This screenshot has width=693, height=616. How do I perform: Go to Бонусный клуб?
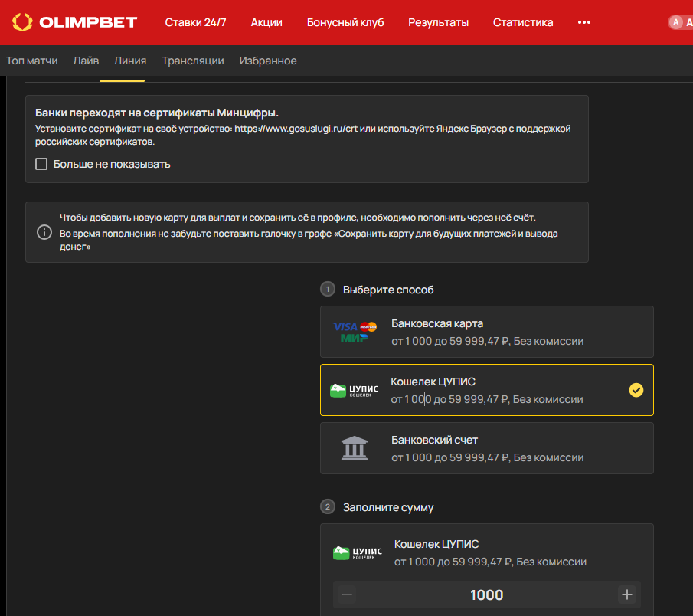point(345,22)
